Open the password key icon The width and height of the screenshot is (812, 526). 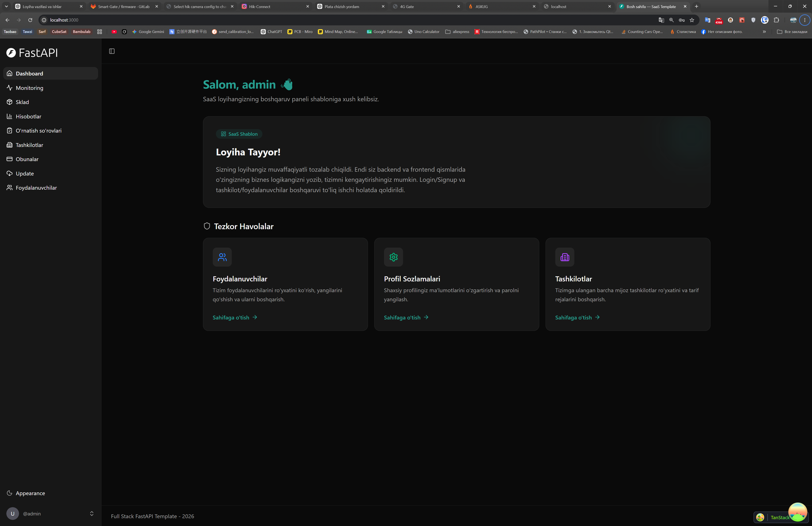[x=682, y=20]
